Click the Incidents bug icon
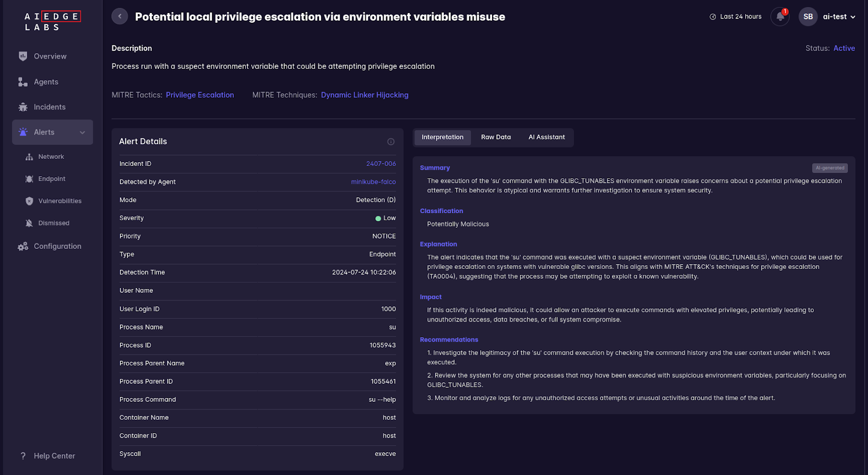 [x=23, y=107]
